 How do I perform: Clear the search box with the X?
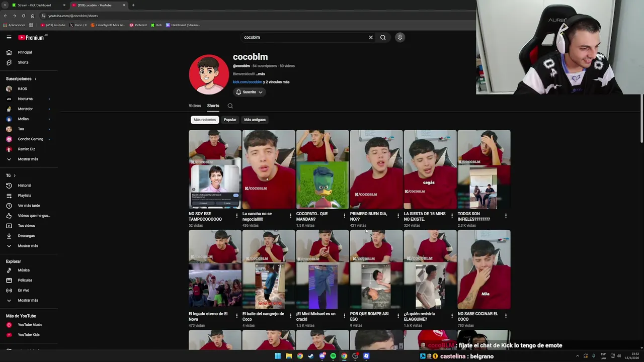371,37
